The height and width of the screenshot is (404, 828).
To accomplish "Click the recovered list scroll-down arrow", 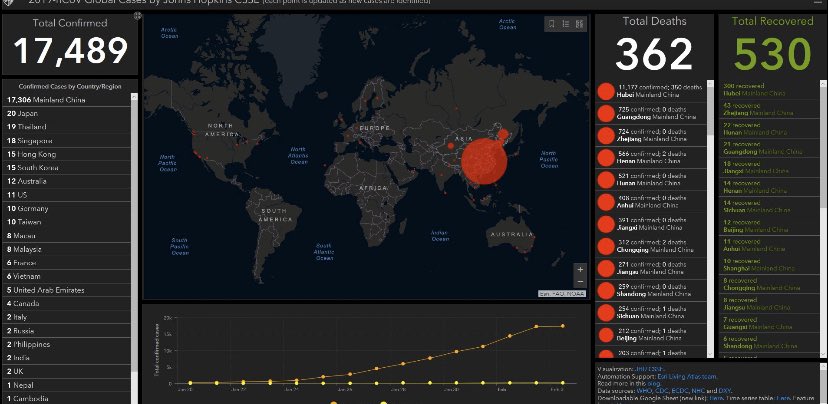I will [x=823, y=354].
